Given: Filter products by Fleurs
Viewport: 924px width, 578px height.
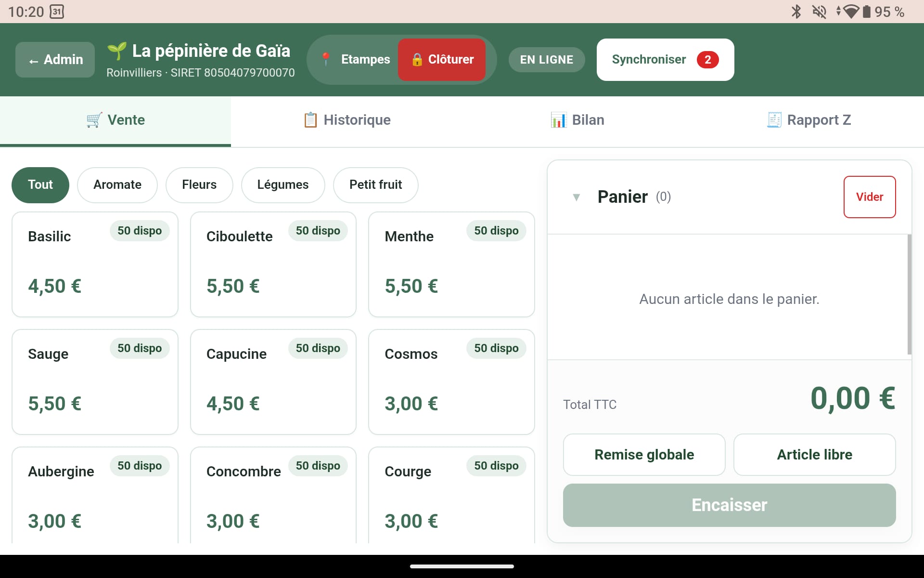Looking at the screenshot, I should tap(199, 185).
